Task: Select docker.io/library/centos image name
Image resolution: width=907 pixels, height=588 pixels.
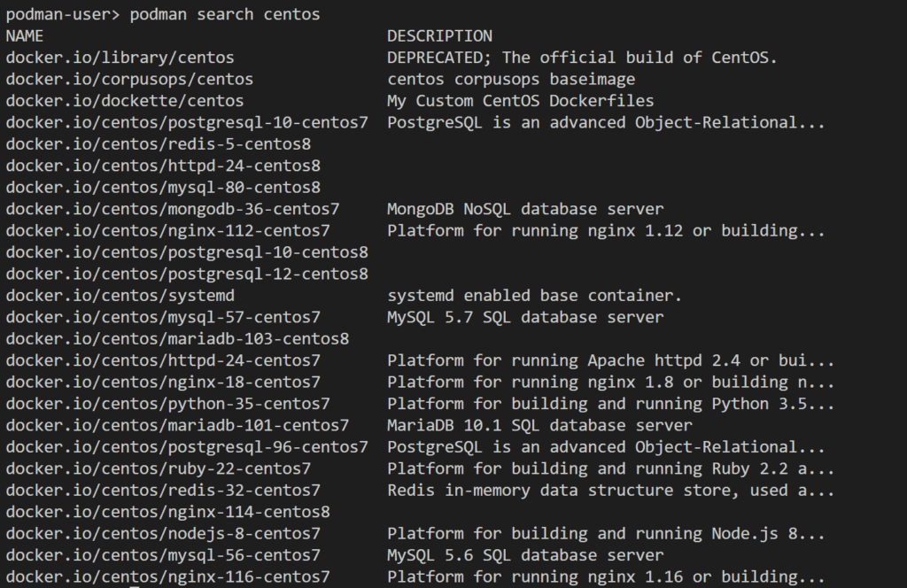Action: pyautogui.click(x=120, y=58)
